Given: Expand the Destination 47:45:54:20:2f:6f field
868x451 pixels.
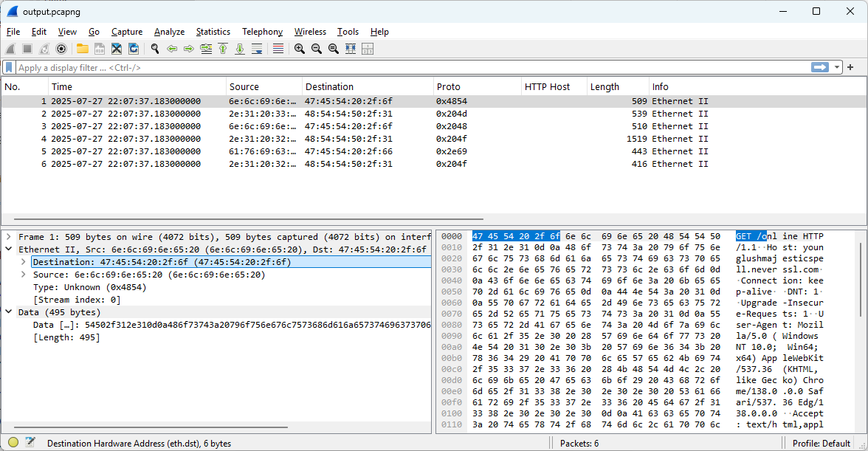Looking at the screenshot, I should tap(24, 262).
